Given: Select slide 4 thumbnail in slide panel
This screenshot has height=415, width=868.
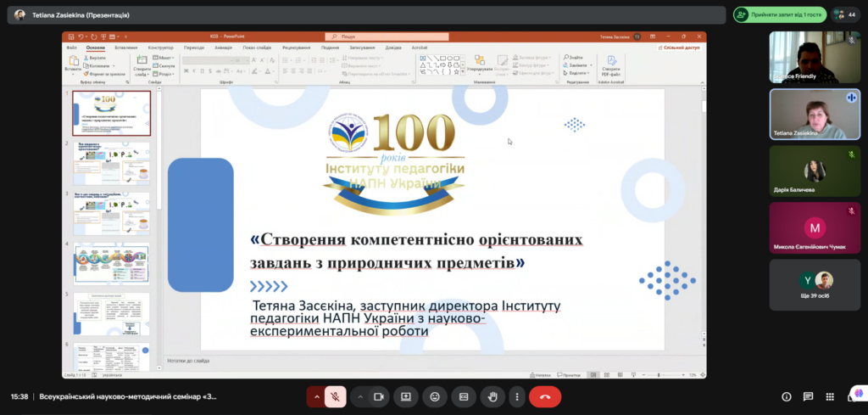Looking at the screenshot, I should 111,264.
